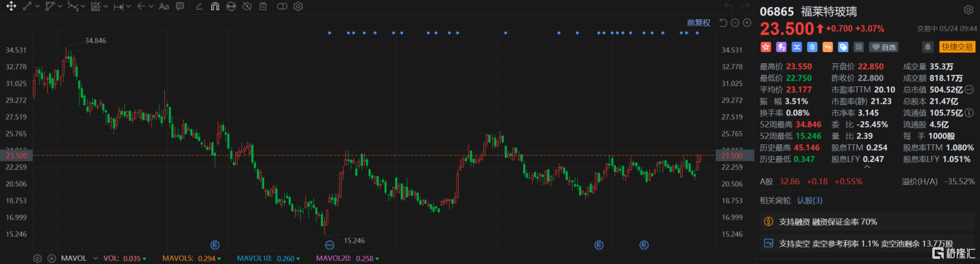Open drawing toolbar settings gear
980x264 pixels.
[x=298, y=6]
